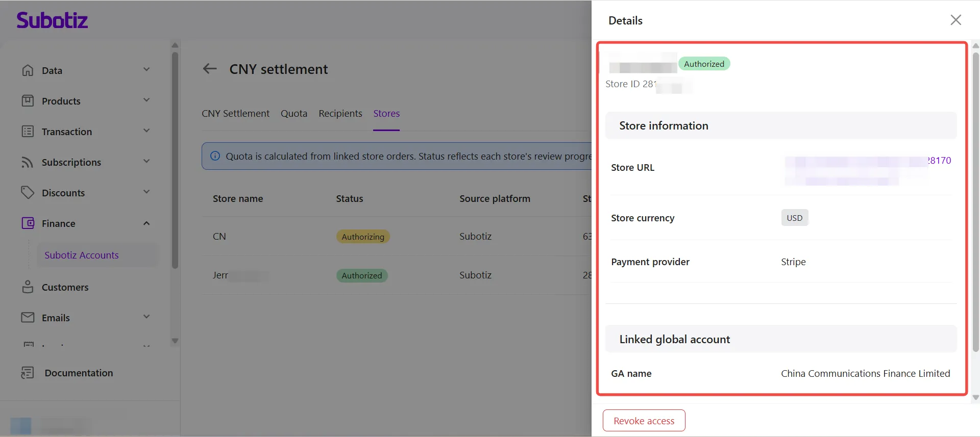
Task: Click the Linked global account header
Action: [x=781, y=339]
